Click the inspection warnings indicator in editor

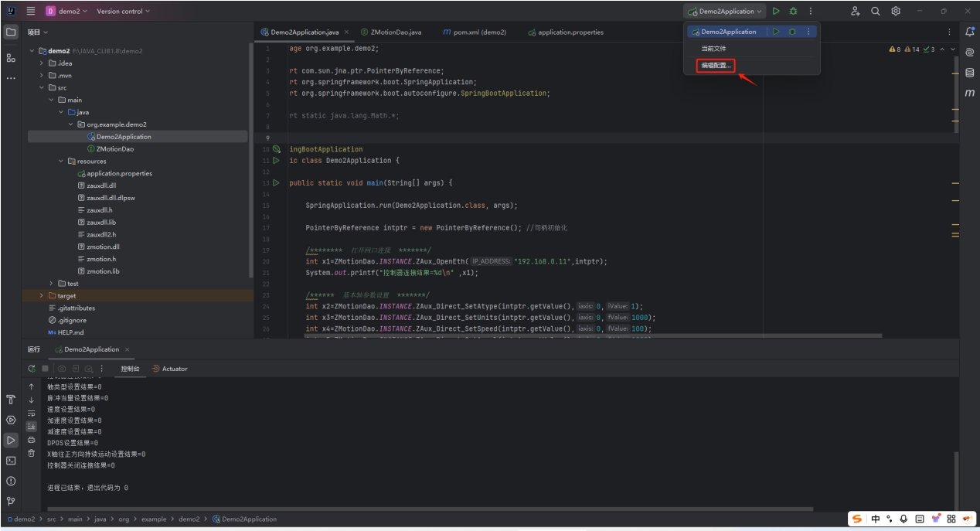point(912,49)
